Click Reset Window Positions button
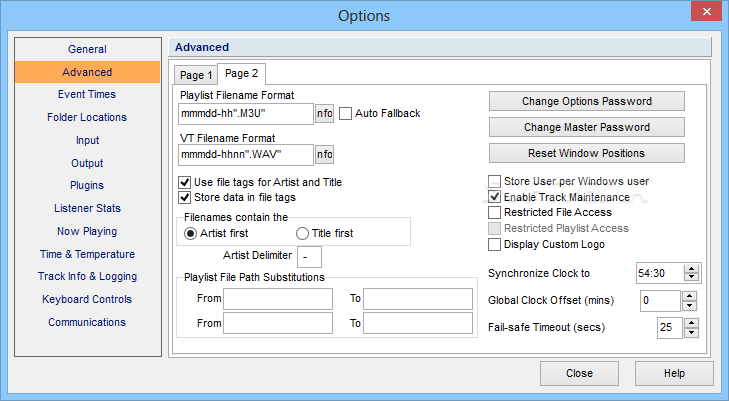 click(x=586, y=153)
